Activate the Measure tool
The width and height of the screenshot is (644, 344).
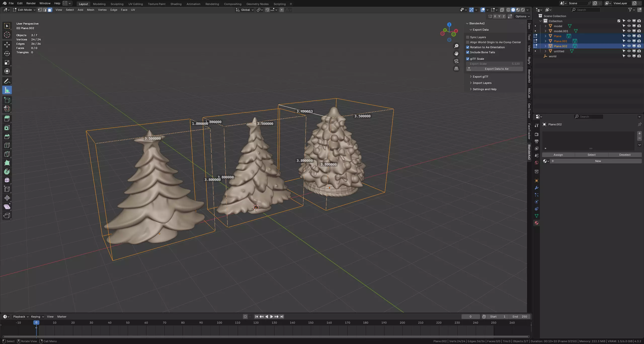click(x=7, y=90)
